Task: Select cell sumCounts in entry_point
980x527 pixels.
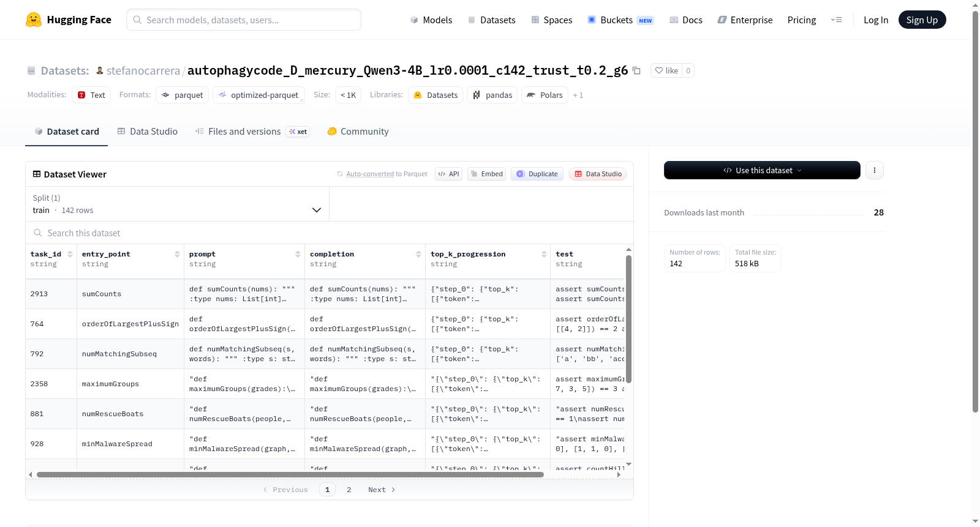Action: pyautogui.click(x=130, y=294)
